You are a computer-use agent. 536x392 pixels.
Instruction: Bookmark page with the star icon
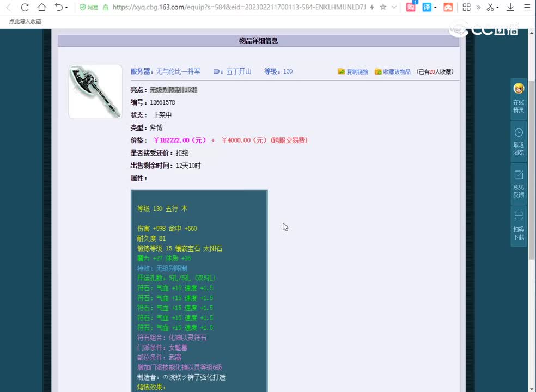tap(383, 7)
